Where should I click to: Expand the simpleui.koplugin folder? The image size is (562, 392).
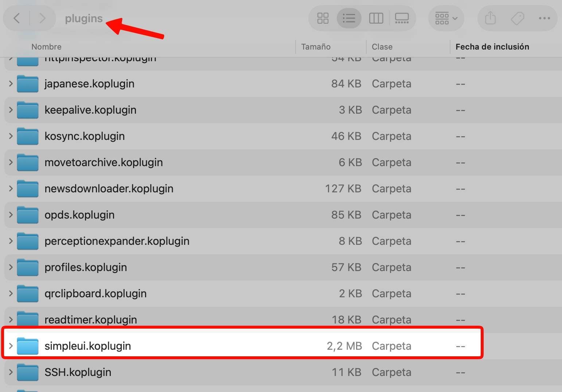(x=11, y=346)
